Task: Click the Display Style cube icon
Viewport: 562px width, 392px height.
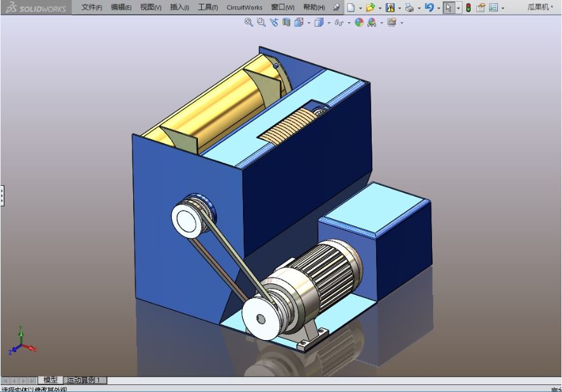Action: pyautogui.click(x=318, y=22)
